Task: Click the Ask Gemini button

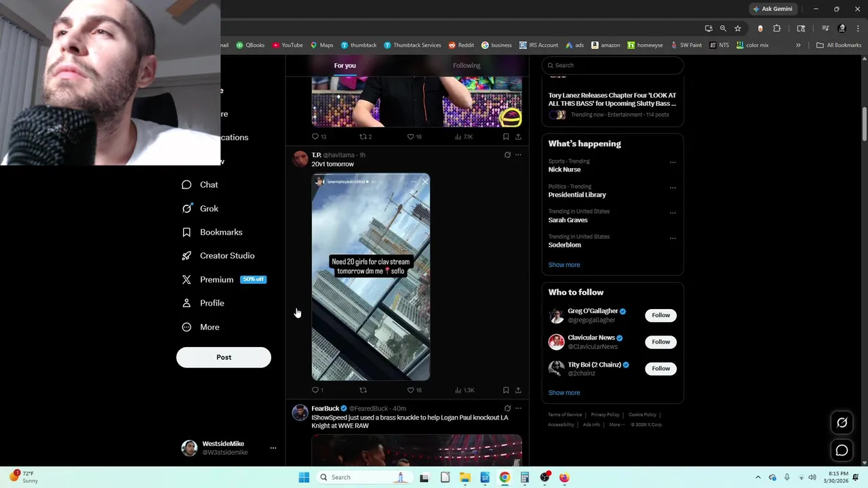Action: click(x=772, y=9)
